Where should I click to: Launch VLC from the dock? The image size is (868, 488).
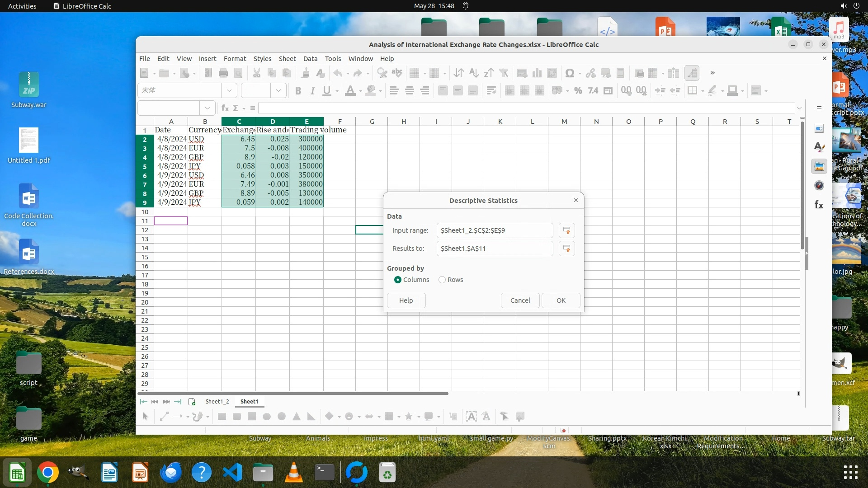tap(294, 473)
